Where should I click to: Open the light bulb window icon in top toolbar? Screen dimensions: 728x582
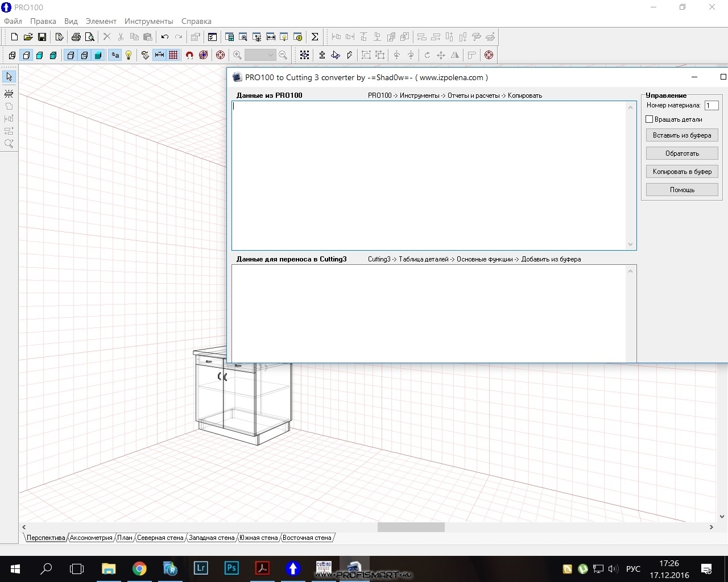(x=284, y=37)
